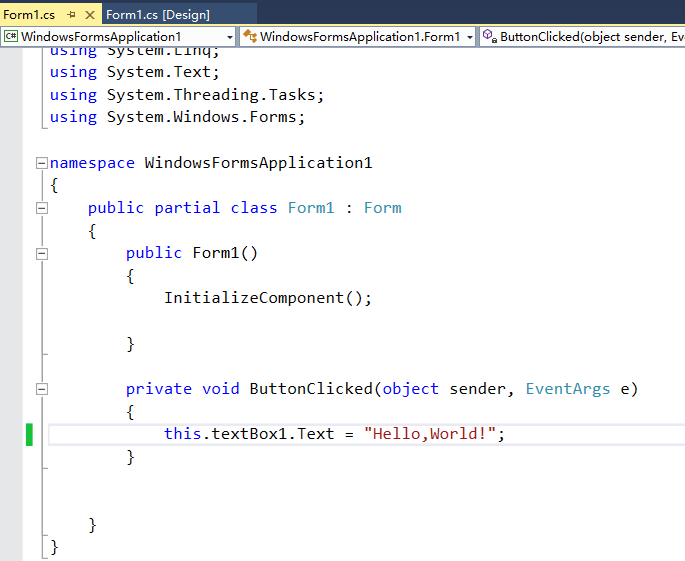The height and width of the screenshot is (561, 685).
Task: Close the Form1.cs tab
Action: [x=90, y=15]
